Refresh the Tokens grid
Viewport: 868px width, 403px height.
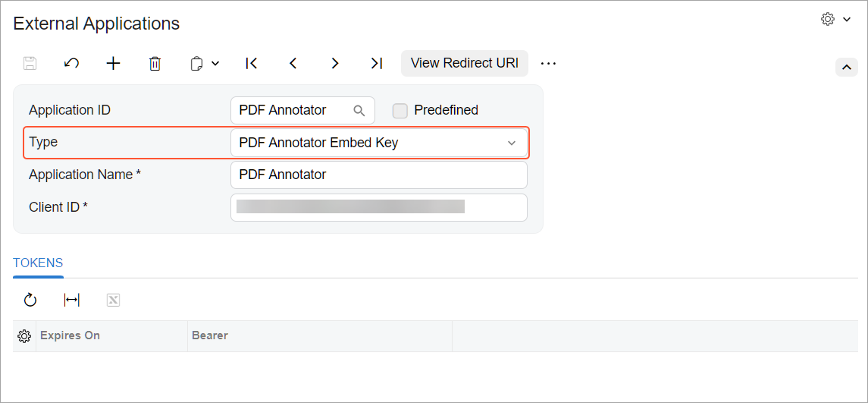[30, 300]
